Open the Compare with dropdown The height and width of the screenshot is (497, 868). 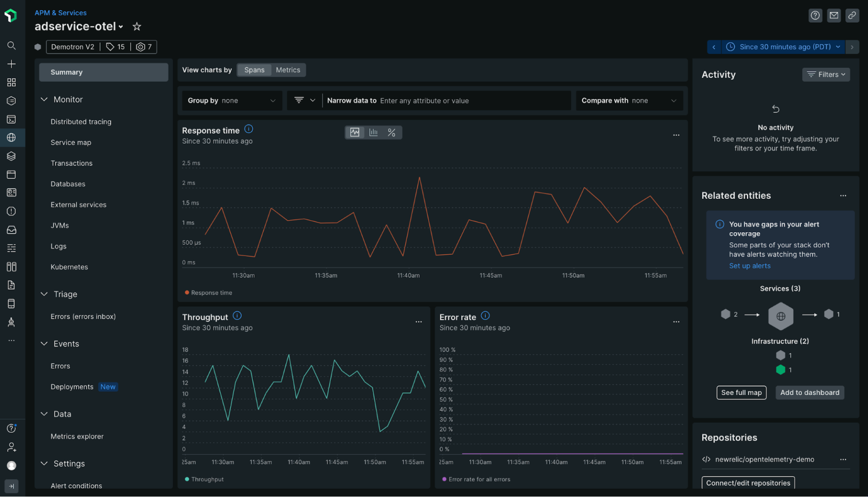click(x=629, y=100)
